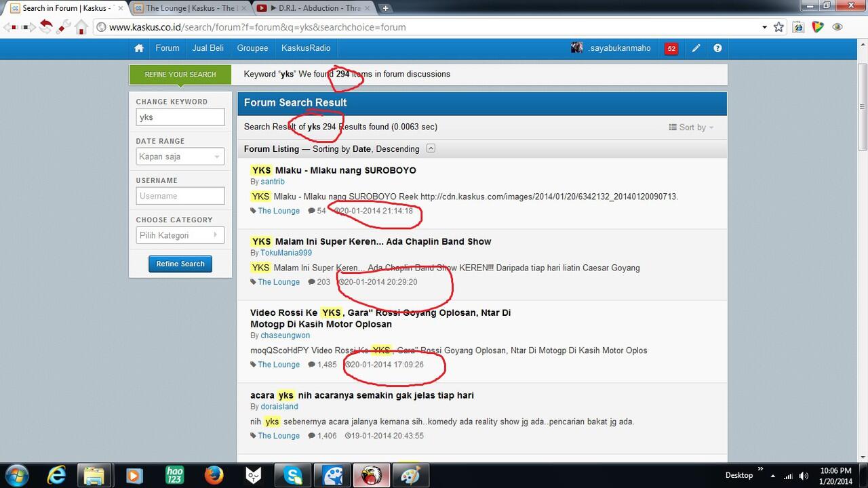Open the eye extension icon
This screenshot has height=488, width=868.
(837, 27)
